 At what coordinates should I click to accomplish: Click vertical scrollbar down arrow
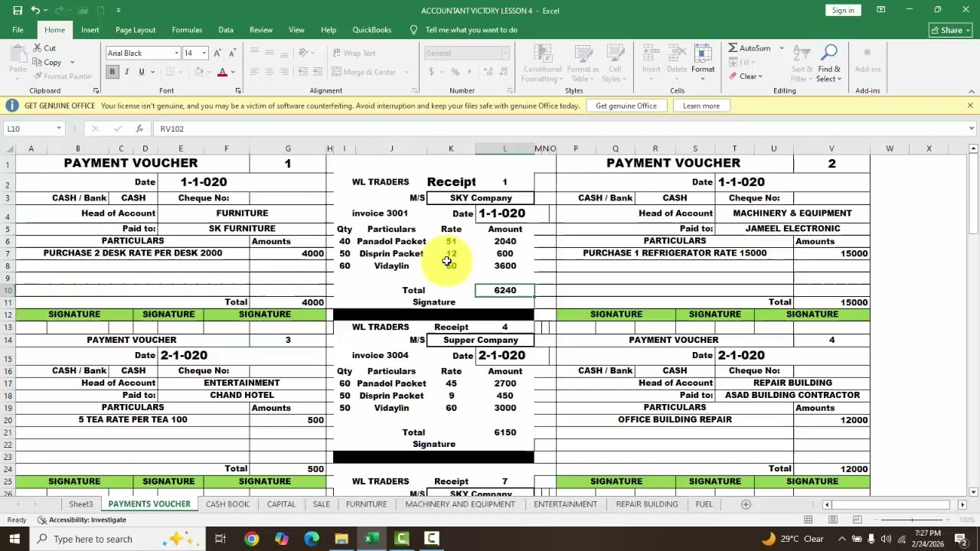[973, 492]
